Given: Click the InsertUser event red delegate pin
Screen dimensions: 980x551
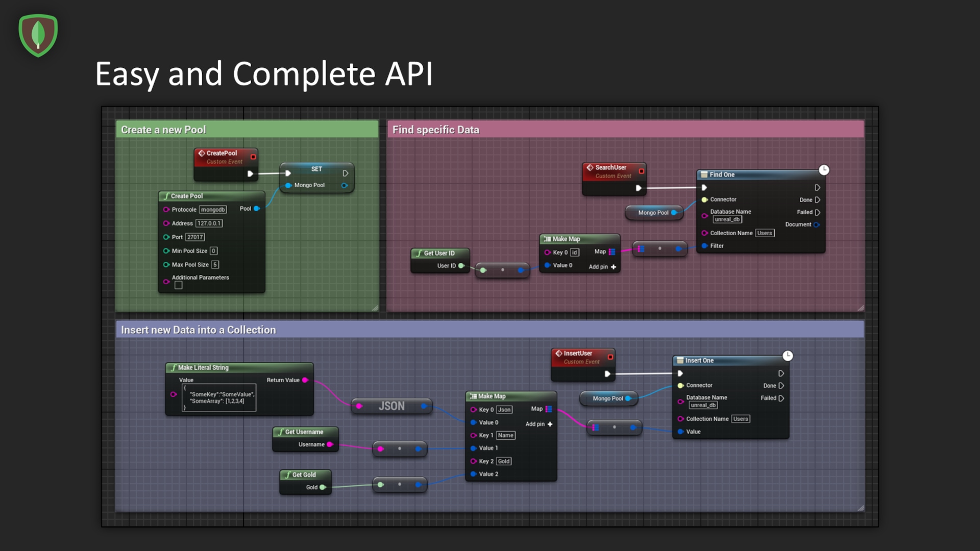Looking at the screenshot, I should [x=610, y=357].
